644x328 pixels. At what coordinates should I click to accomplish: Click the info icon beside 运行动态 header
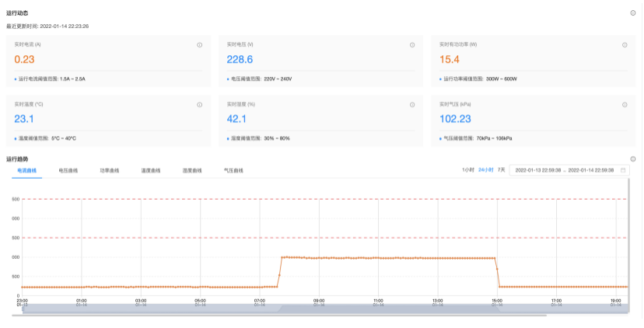pos(633,13)
